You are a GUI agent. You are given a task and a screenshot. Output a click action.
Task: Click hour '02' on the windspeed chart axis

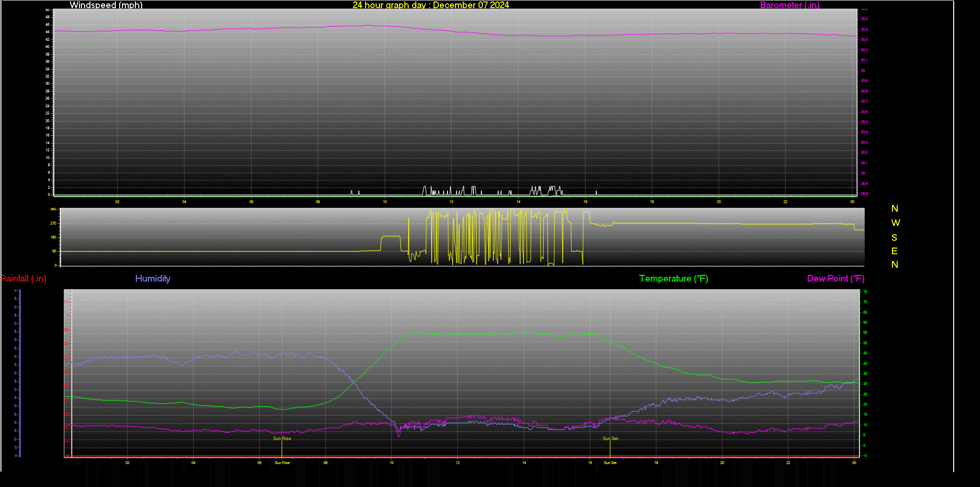click(x=117, y=202)
